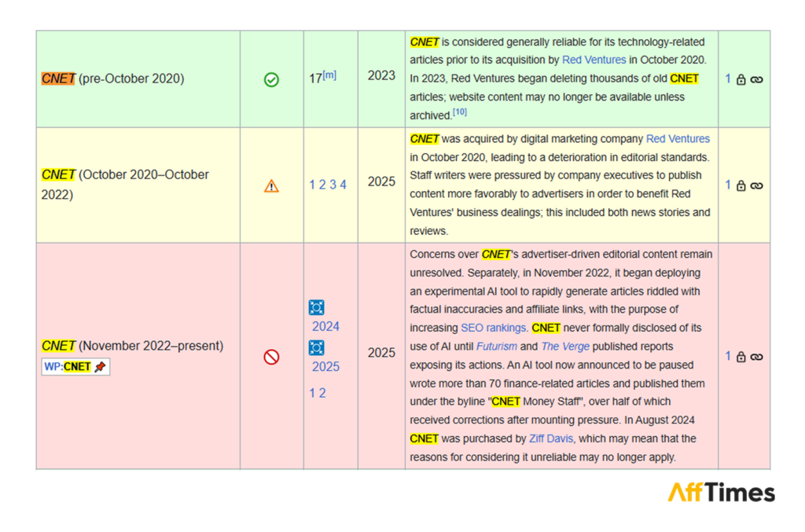The image size is (805, 532).
Task: Click the uses link 1 in the November 2022–present row
Action: [x=727, y=356]
